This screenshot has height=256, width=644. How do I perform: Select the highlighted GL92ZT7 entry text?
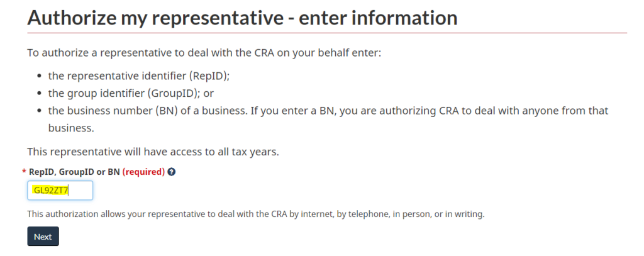coord(50,191)
